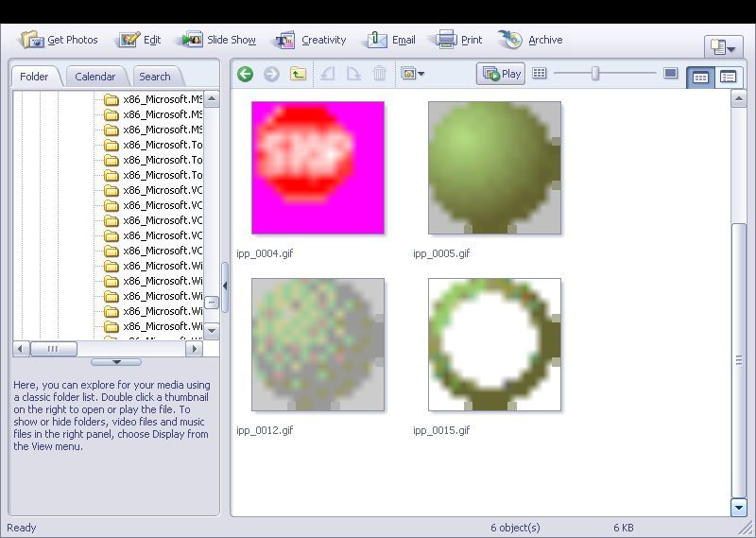Collapse the left panel with splitter arrow

[225, 284]
